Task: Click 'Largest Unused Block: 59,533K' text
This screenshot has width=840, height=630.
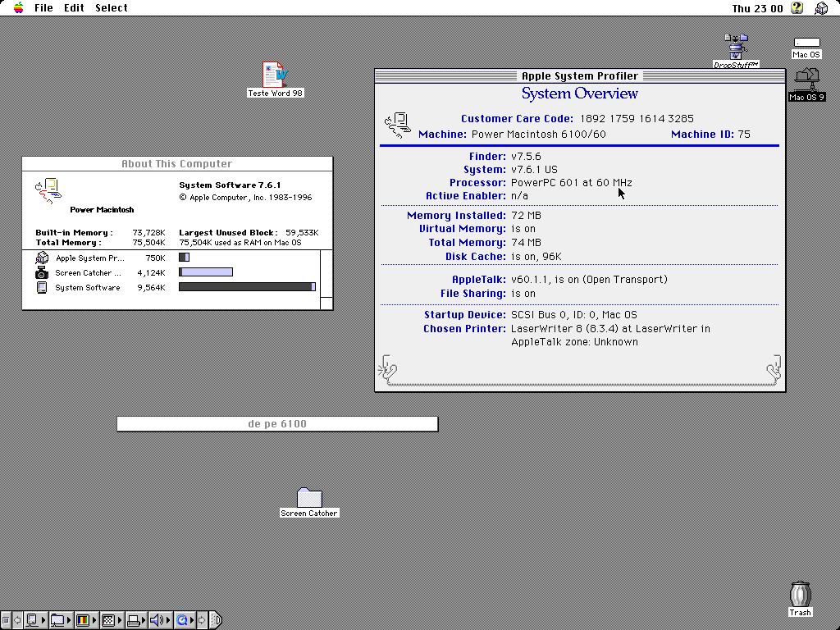Action: [249, 233]
